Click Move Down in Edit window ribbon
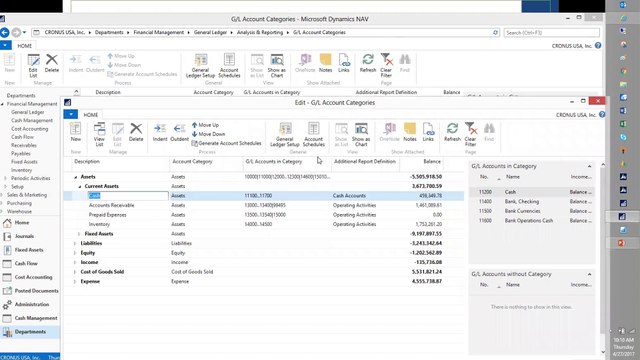The height and width of the screenshot is (360, 640). [x=209, y=134]
